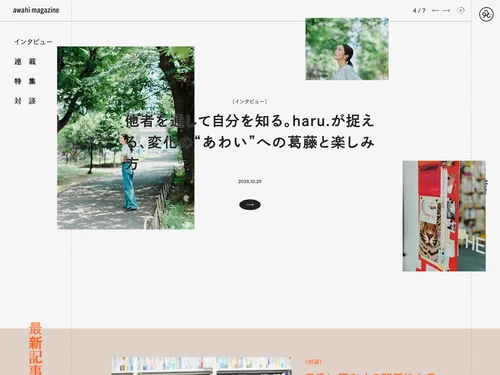Click the (インタビュー) category label
The width and height of the screenshot is (500, 375).
pos(250,101)
